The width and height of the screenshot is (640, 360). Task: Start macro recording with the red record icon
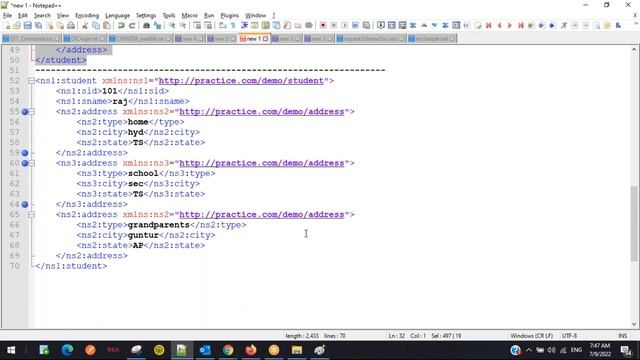[323, 25]
